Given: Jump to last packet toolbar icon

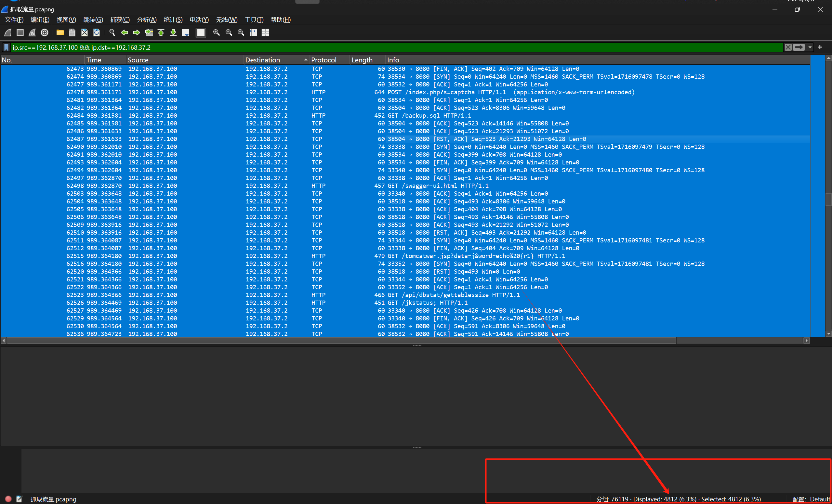Looking at the screenshot, I should (173, 32).
